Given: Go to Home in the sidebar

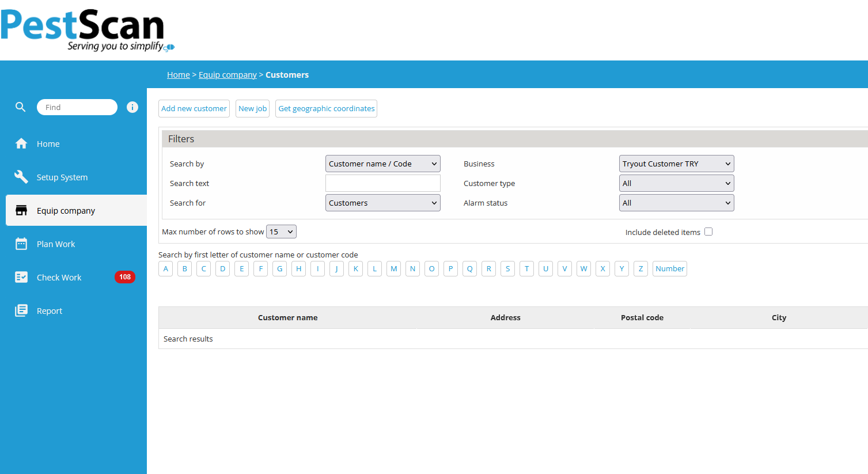Looking at the screenshot, I should pyautogui.click(x=48, y=144).
